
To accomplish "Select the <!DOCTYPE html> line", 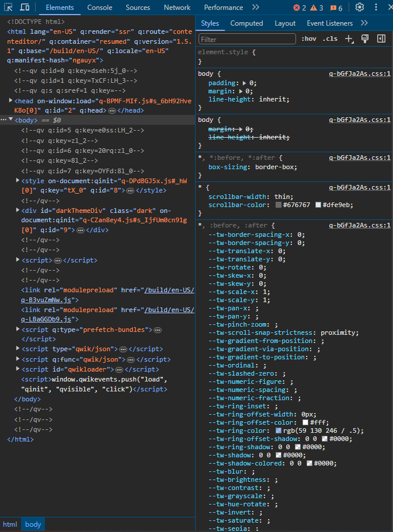I will click(x=36, y=22).
